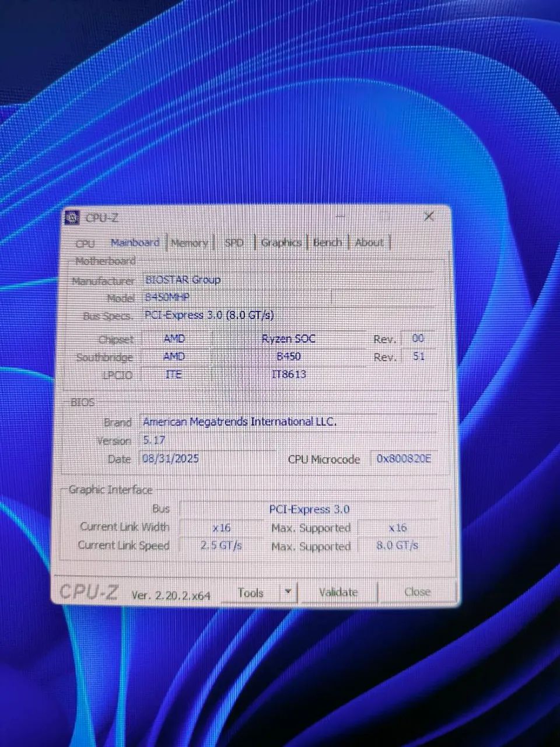The height and width of the screenshot is (747, 560).
Task: Click the Ver. 2.20.2.x64 version text
Action: pyautogui.click(x=171, y=595)
